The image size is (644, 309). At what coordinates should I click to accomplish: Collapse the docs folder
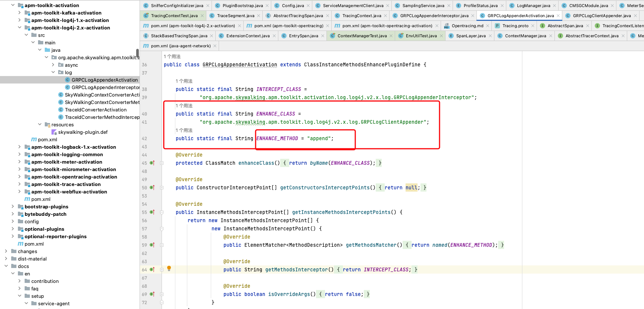pos(6,266)
